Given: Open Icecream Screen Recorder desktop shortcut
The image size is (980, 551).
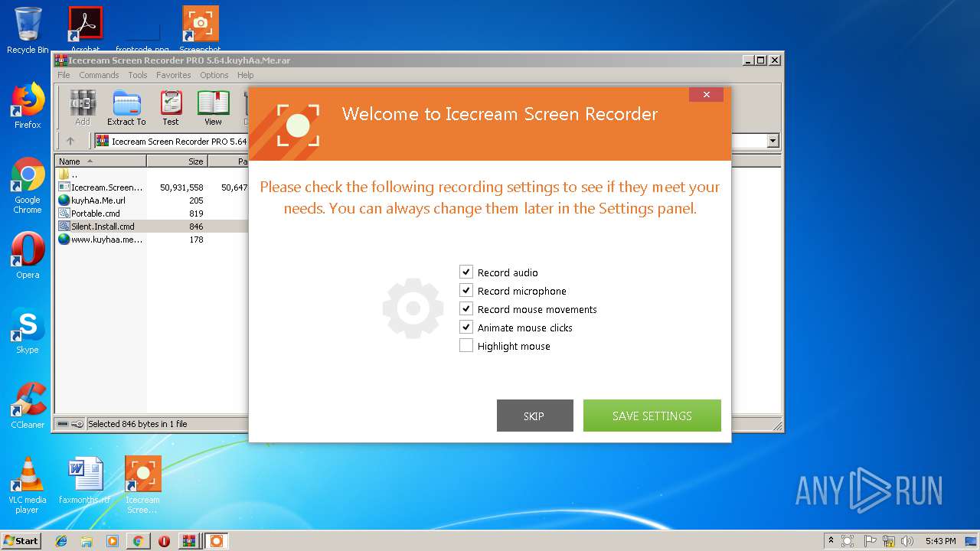Looking at the screenshot, I should [142, 485].
